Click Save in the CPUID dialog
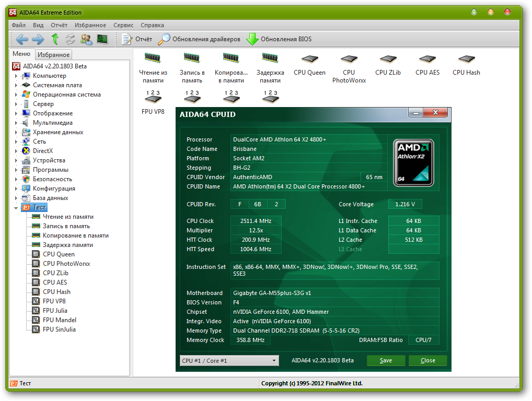Screen dimensions: 532x401 [x=386, y=361]
